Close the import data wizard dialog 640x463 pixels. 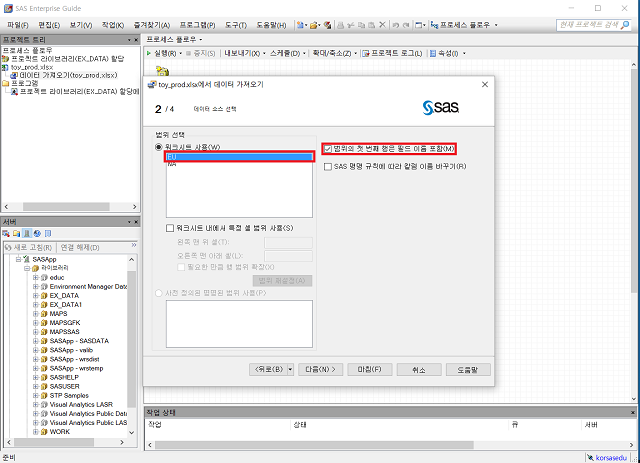pos(485,85)
